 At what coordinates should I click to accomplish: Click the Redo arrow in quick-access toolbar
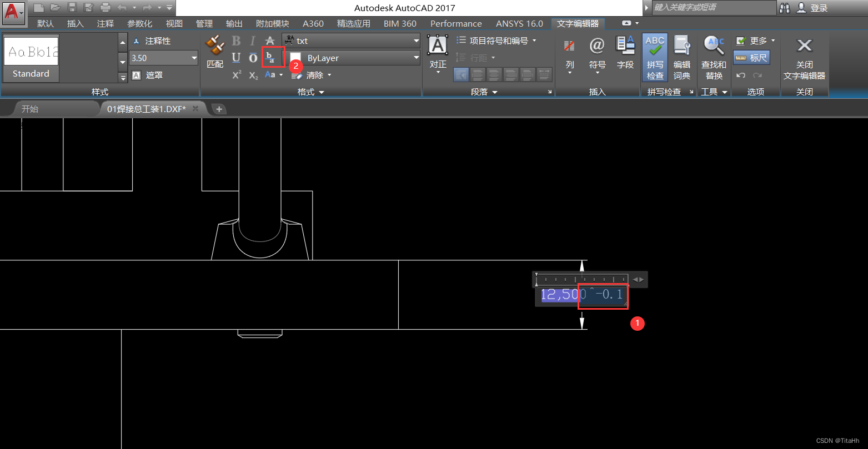pos(147,8)
